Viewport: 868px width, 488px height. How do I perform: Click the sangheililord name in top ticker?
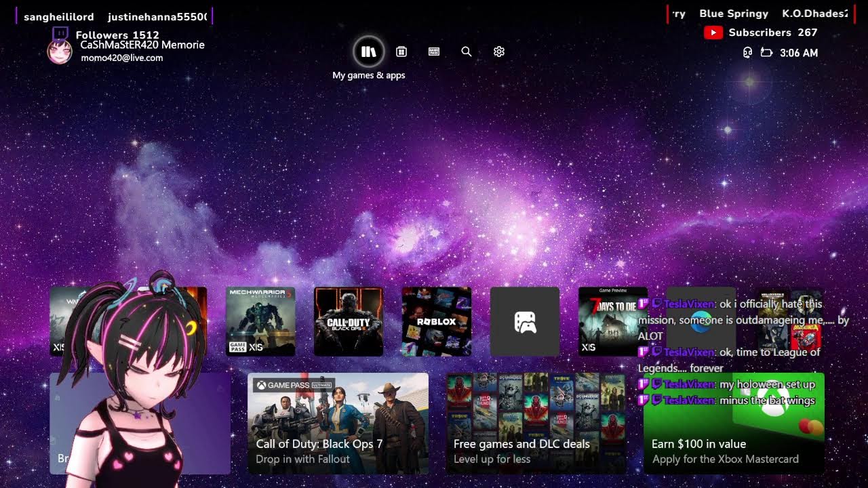(59, 17)
